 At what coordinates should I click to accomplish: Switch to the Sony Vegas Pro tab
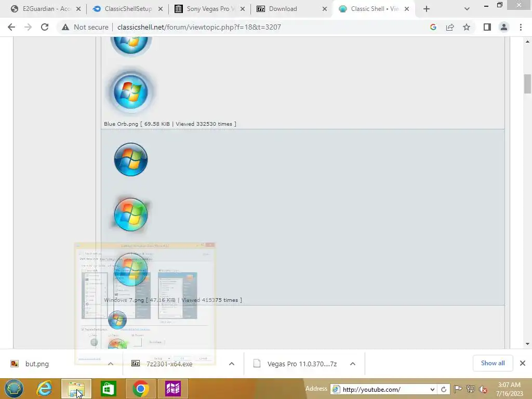click(x=210, y=9)
